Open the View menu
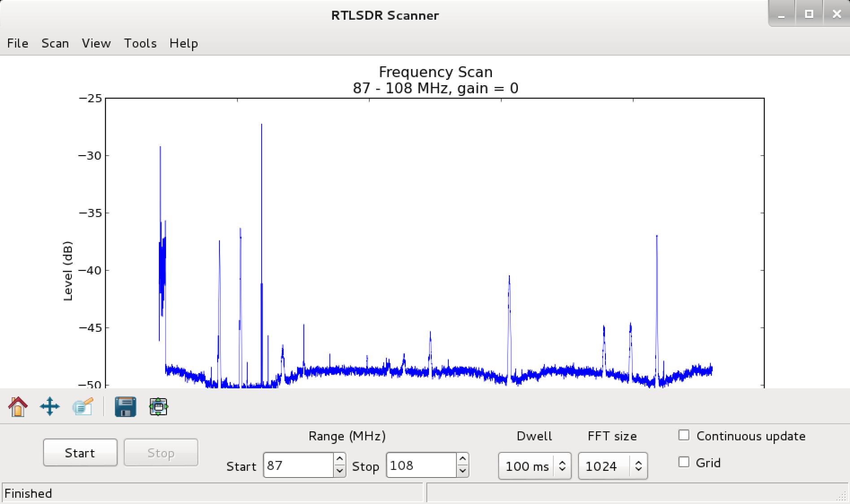850x504 pixels. point(96,43)
